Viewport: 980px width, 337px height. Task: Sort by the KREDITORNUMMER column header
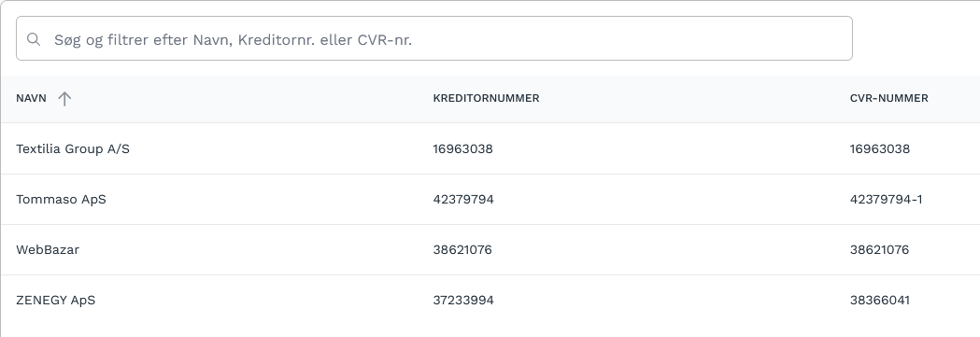[x=486, y=99]
